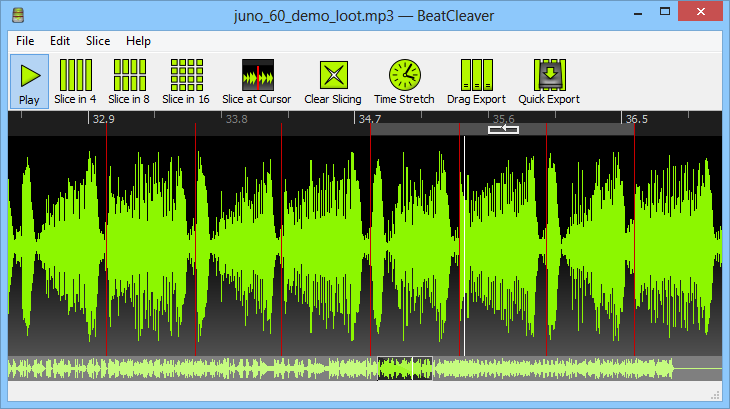Image resolution: width=730 pixels, height=409 pixels.
Task: Click the BeatCleaver app icon in title bar
Action: point(18,15)
